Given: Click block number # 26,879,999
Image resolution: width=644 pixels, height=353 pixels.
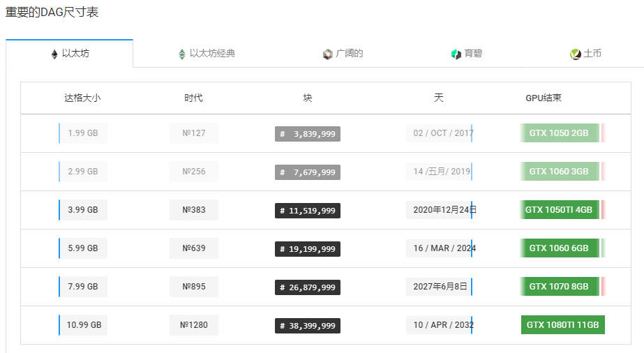Looking at the screenshot, I should (308, 287).
